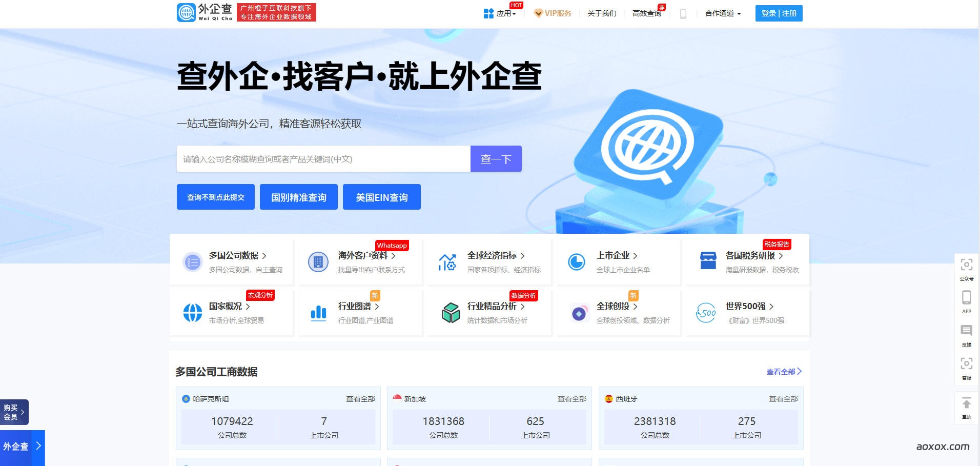This screenshot has height=466, width=980.
Task: Open 海外客户资料 via its building icon
Action: pyautogui.click(x=319, y=261)
